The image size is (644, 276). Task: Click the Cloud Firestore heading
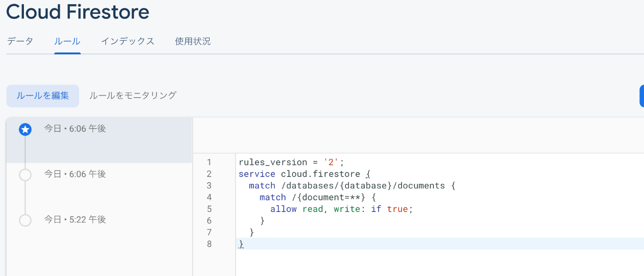pos(78,12)
